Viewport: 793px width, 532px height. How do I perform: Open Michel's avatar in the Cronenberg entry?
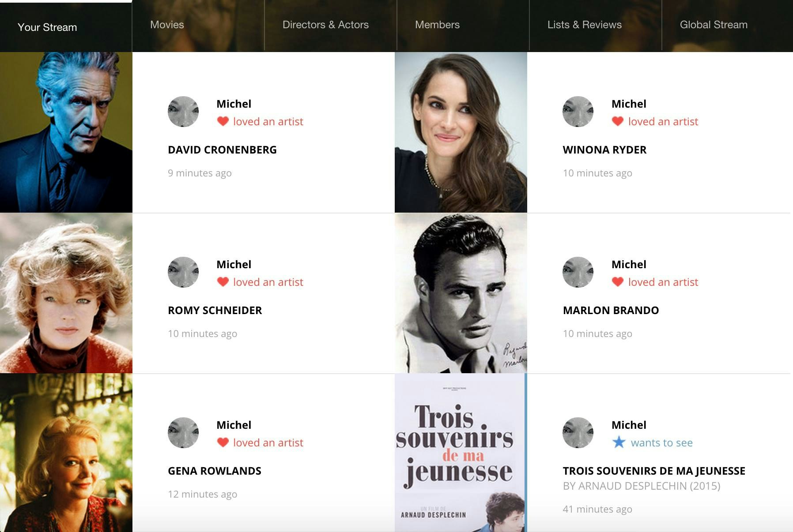click(183, 112)
